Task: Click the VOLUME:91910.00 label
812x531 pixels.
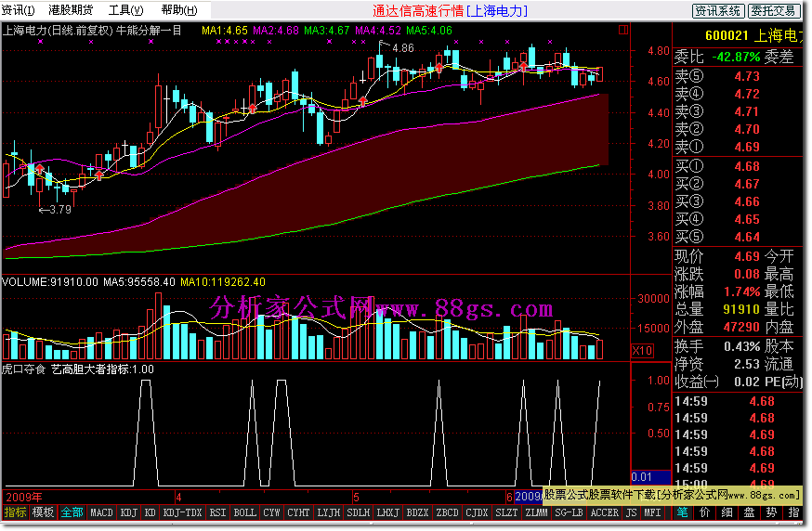Action: (50, 282)
